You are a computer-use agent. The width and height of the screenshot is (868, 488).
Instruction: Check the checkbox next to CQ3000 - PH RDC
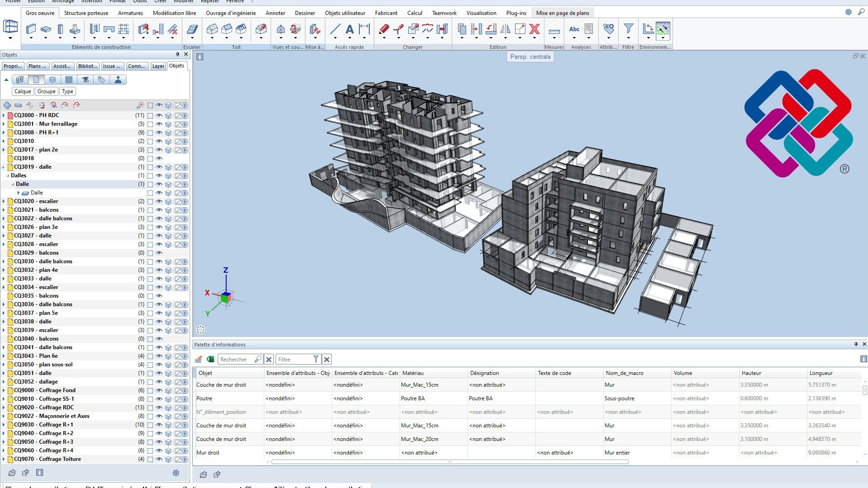tap(150, 116)
